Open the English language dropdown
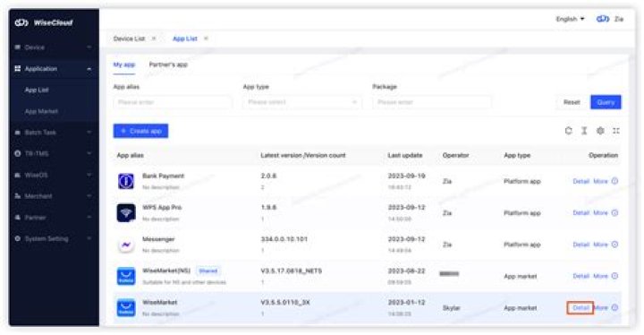The image size is (644, 335). click(570, 19)
